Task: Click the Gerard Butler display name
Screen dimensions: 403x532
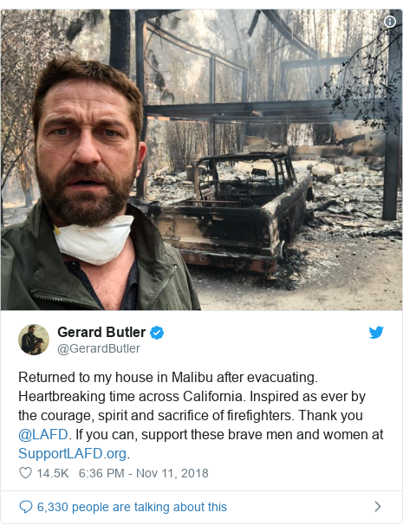Action: (x=101, y=332)
